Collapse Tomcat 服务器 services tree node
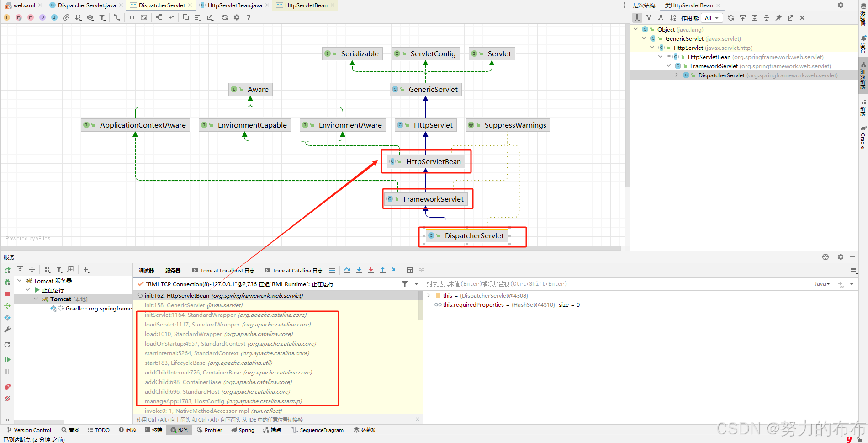 20,281
